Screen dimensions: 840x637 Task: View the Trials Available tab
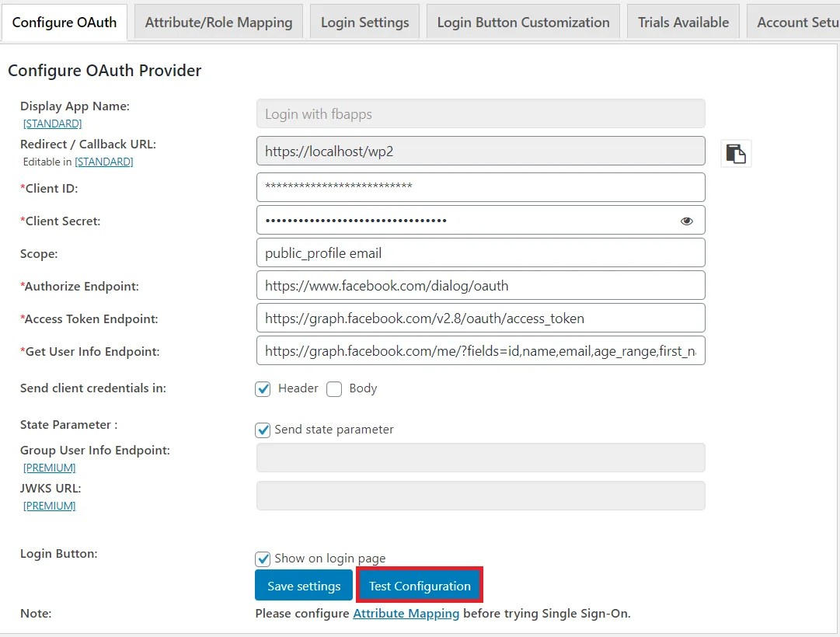coord(681,22)
